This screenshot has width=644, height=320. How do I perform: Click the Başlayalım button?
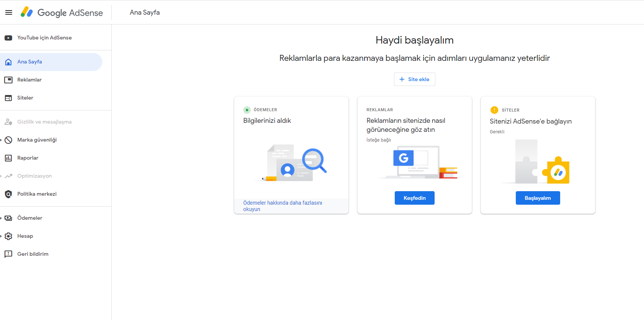coord(538,198)
